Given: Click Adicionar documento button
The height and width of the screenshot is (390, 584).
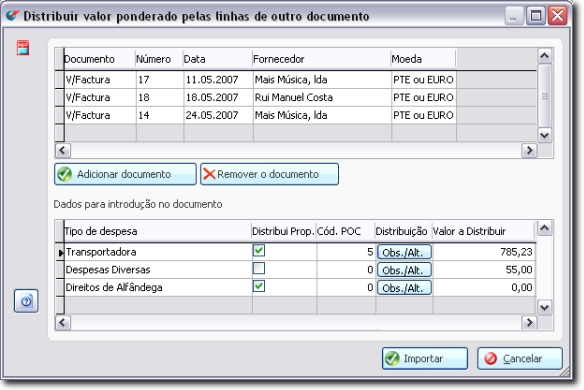Looking at the screenshot, I should 125,174.
